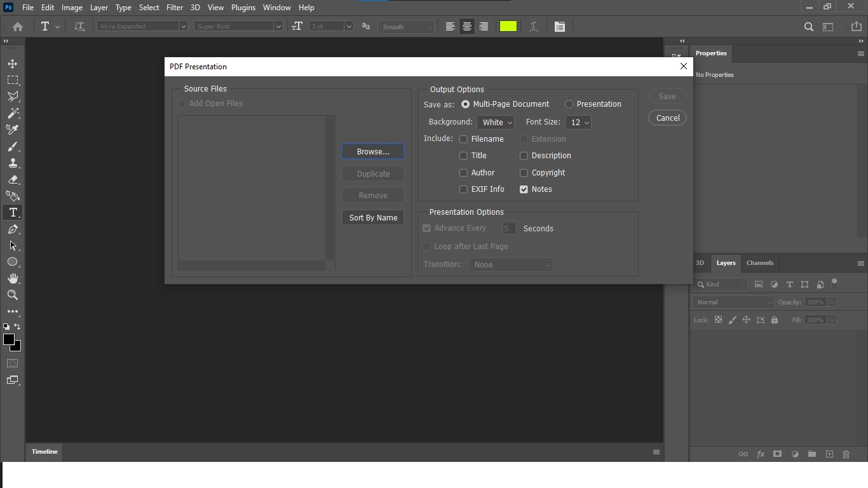Toggle Character and Paragraph panels icon
The image size is (868, 488).
[x=560, y=27]
